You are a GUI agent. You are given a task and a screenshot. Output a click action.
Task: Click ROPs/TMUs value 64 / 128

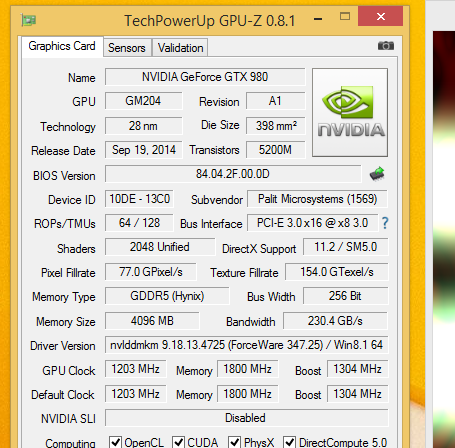click(x=139, y=223)
